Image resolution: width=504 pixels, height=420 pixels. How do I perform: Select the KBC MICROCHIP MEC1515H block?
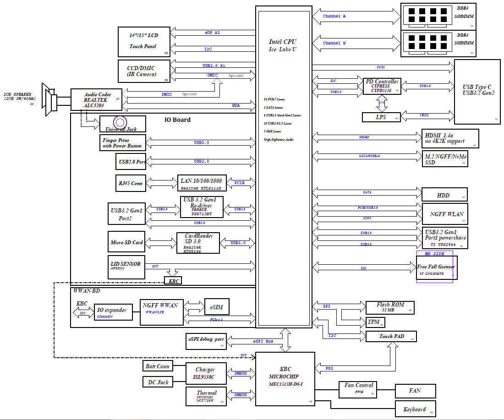tap(285, 379)
